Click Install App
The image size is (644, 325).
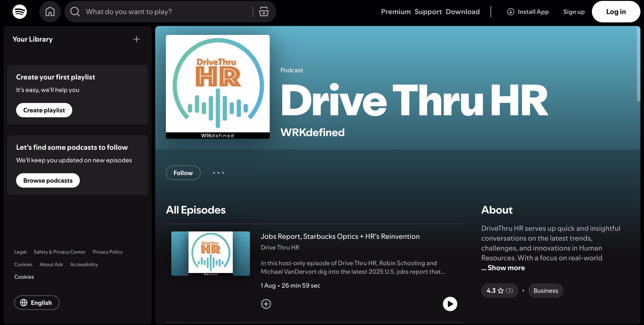click(528, 11)
